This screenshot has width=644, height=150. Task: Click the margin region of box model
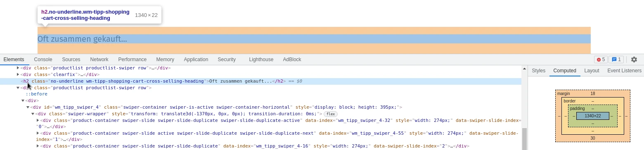592,94
